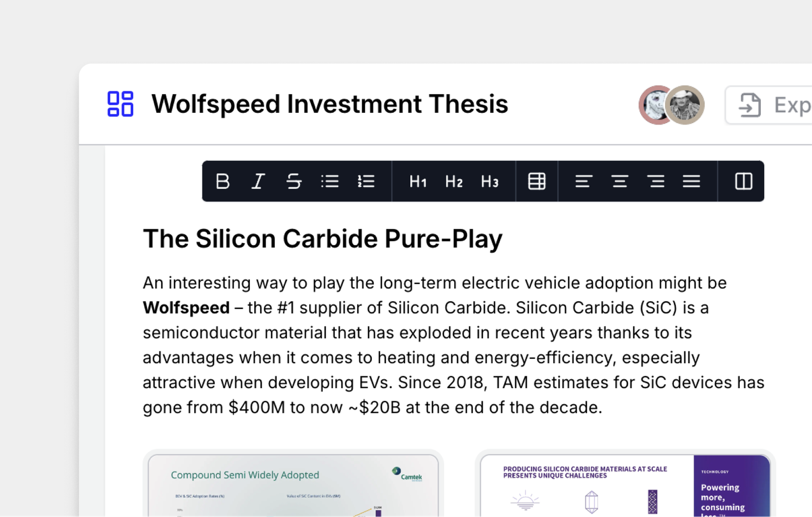Click the text gone from $400M
The image size is (812, 517).
point(214,407)
